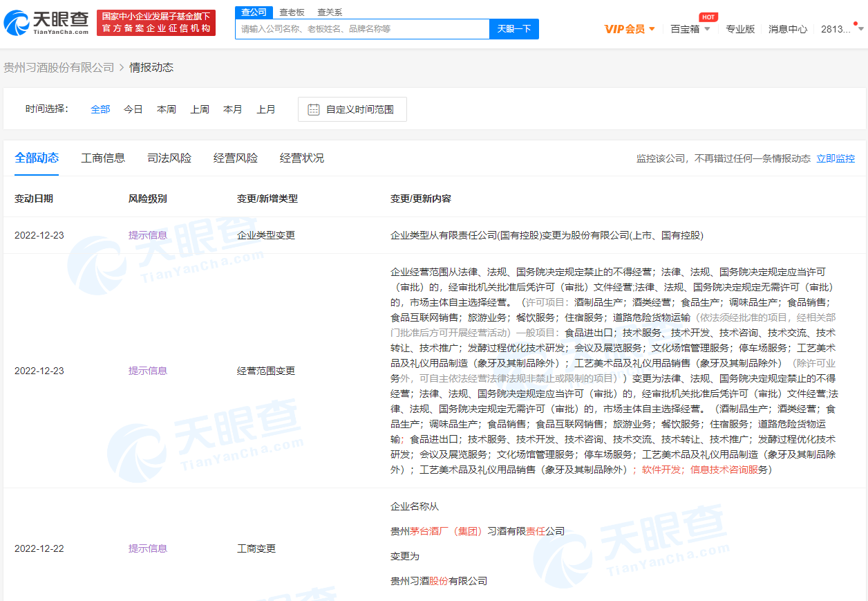The image size is (868, 601).
Task: Open the 消息中心 message center
Action: coord(788,29)
